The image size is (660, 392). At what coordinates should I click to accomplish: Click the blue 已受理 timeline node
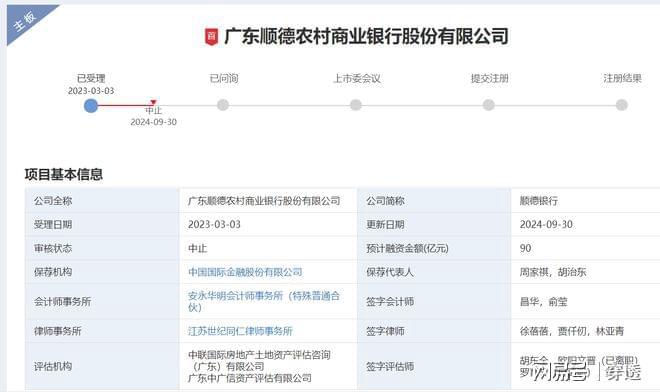91,105
